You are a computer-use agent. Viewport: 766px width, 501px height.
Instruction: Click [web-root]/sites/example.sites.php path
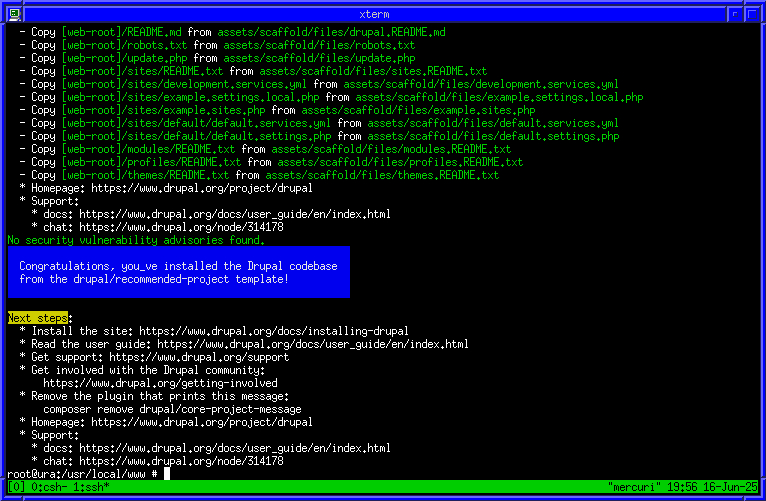pos(163,110)
